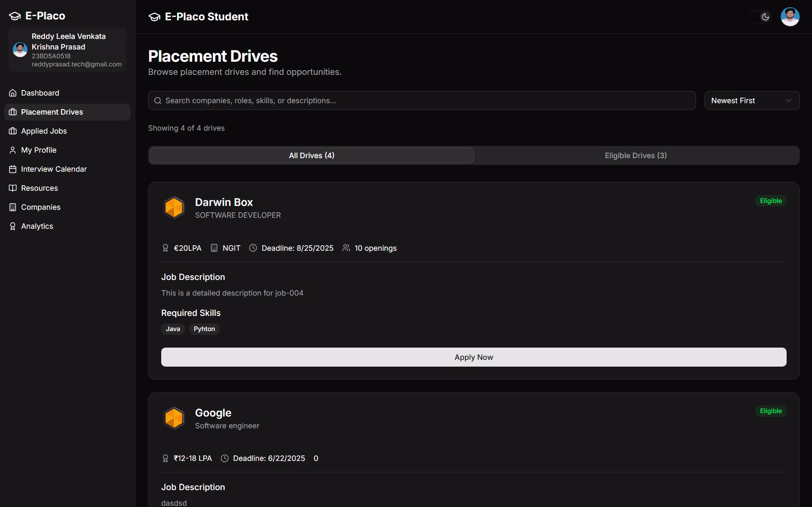Open My Profile using the person icon

(13, 150)
